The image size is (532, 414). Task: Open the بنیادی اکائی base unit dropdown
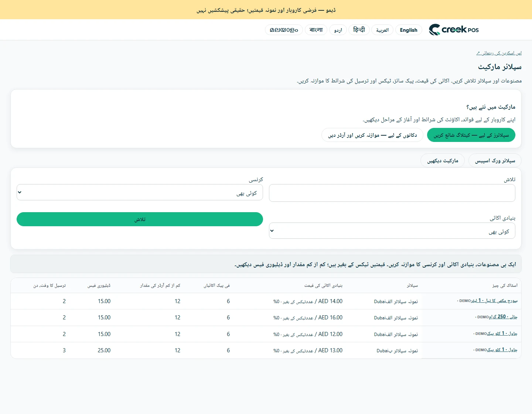point(392,231)
